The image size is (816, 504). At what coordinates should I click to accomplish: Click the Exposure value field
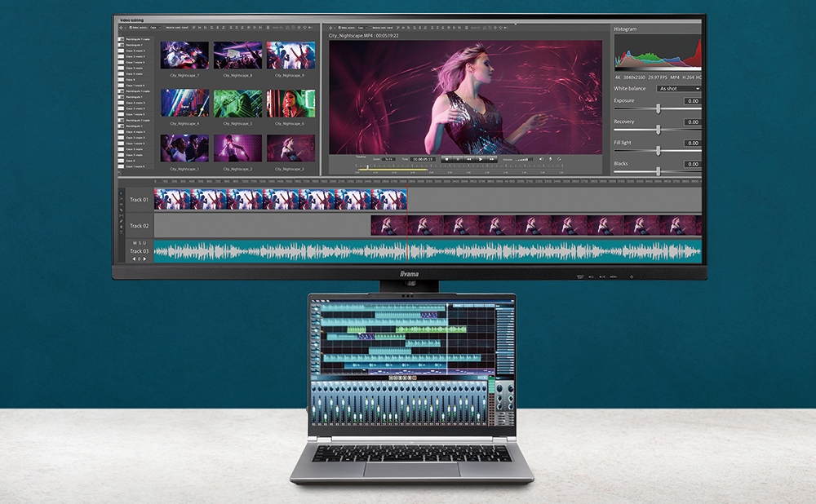click(x=692, y=101)
